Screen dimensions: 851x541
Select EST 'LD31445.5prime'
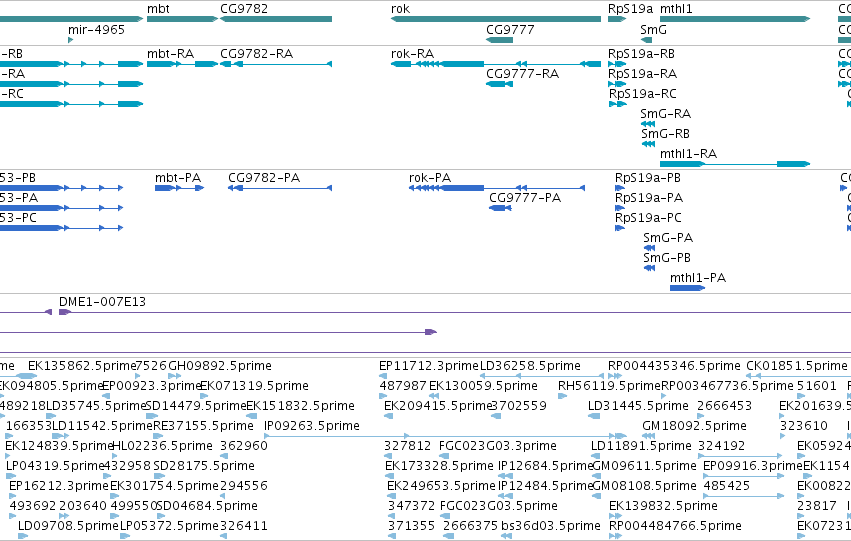638,406
